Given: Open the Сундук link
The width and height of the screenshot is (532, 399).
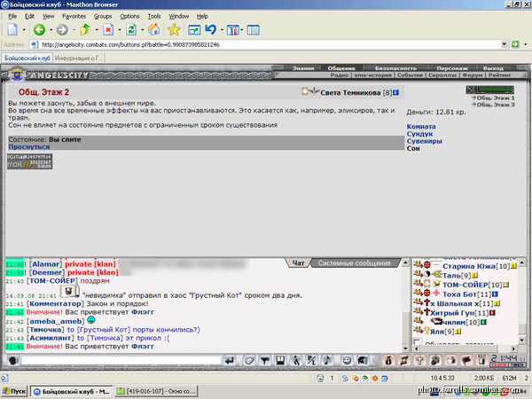Looking at the screenshot, I should tap(419, 134).
